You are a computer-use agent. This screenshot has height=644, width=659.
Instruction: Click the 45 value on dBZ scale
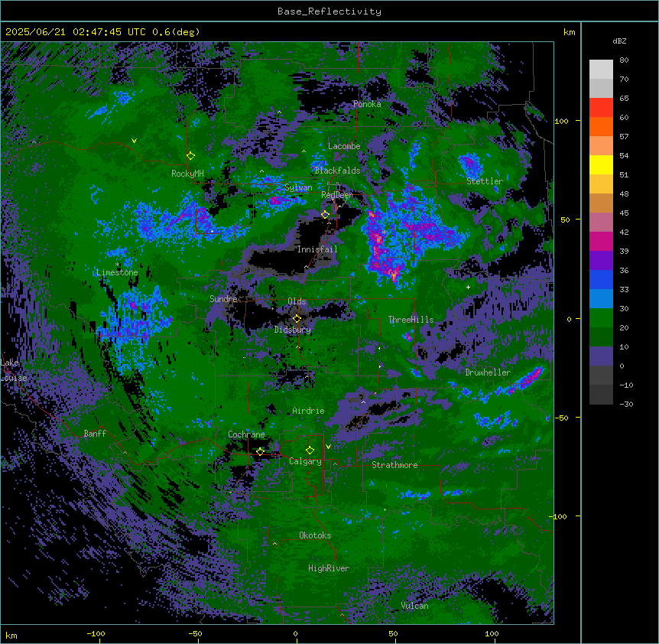(x=624, y=213)
